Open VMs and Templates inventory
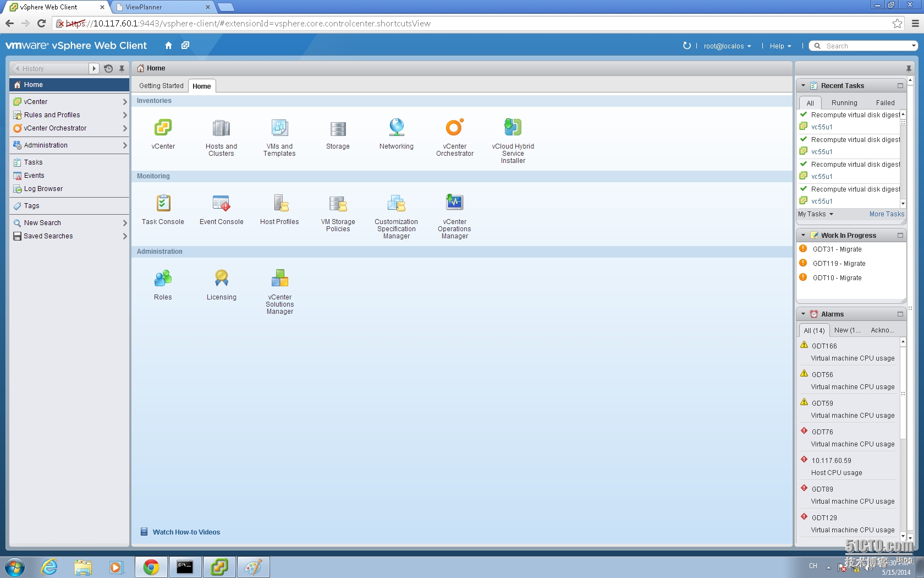The height and width of the screenshot is (578, 924). (x=279, y=128)
